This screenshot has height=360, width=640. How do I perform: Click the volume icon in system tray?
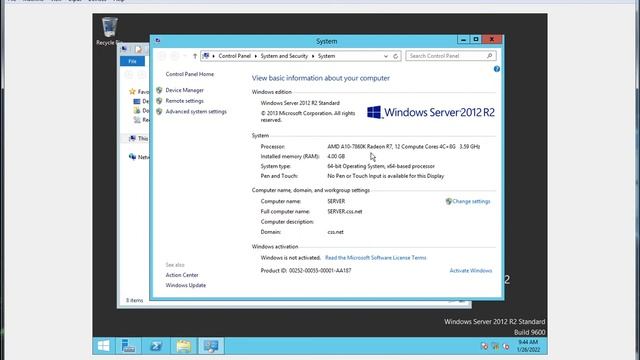(x=506, y=347)
